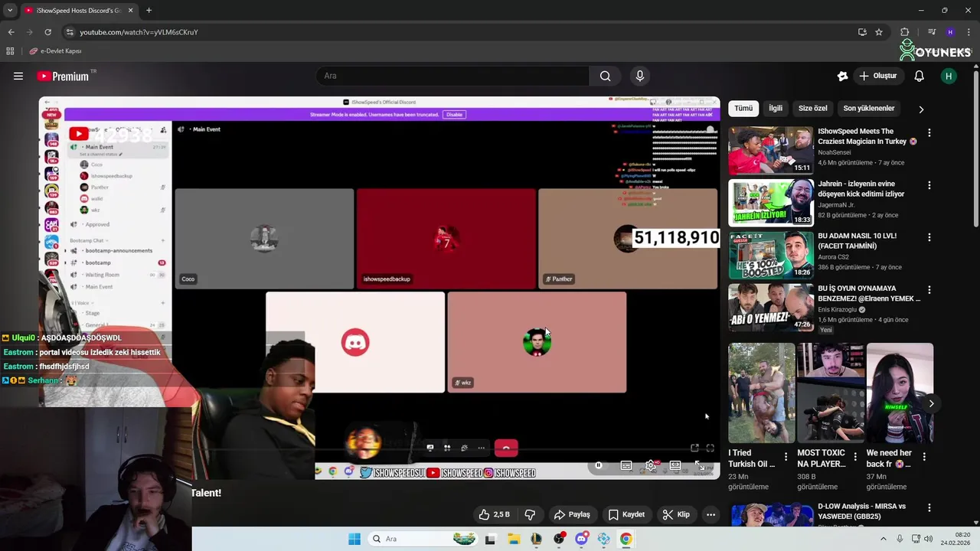Share the video via Paylaş

click(x=572, y=514)
